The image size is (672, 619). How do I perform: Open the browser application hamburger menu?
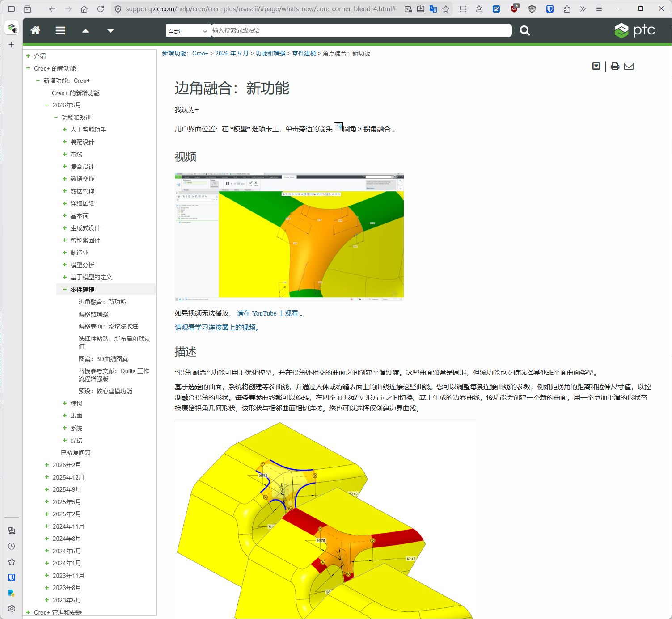point(599,9)
